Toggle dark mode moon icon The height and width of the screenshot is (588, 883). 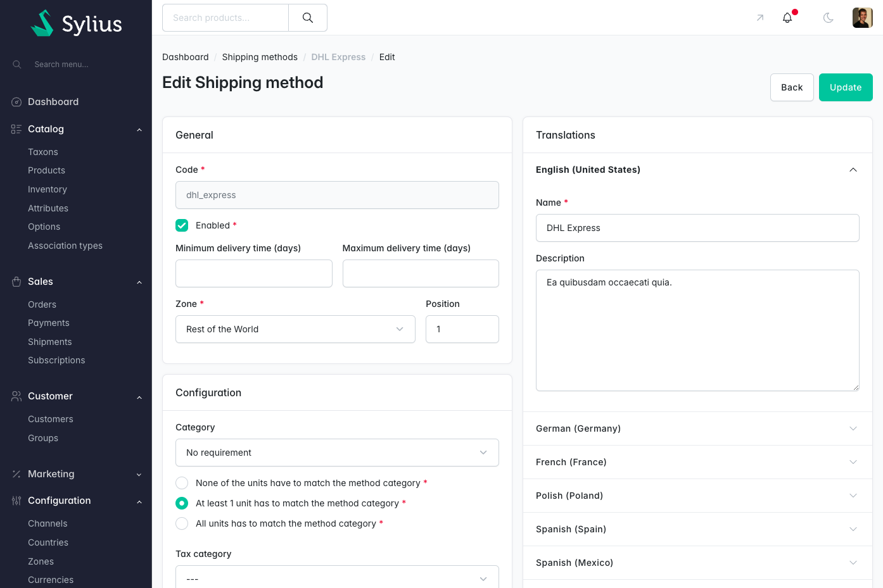pos(828,18)
